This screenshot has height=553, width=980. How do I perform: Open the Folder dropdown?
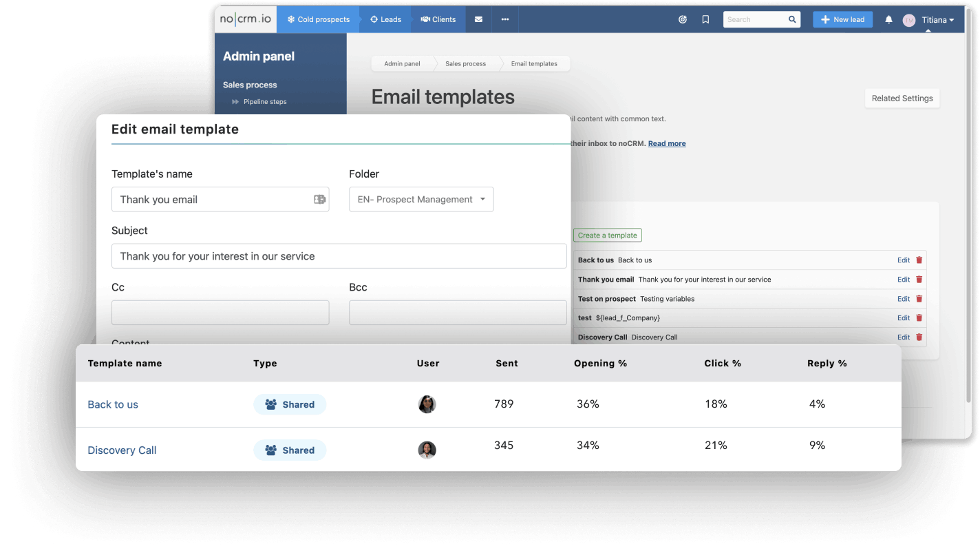[x=421, y=200]
